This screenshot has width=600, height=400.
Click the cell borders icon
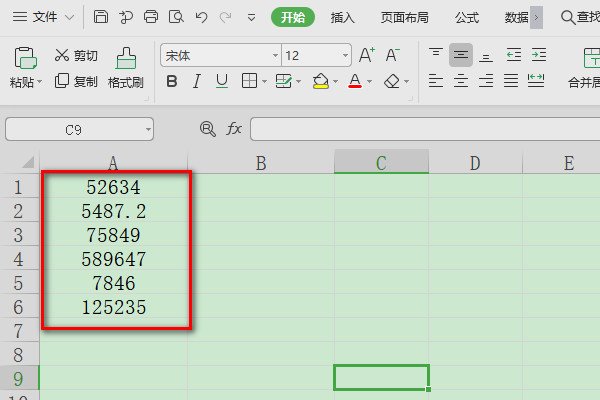pyautogui.click(x=249, y=81)
